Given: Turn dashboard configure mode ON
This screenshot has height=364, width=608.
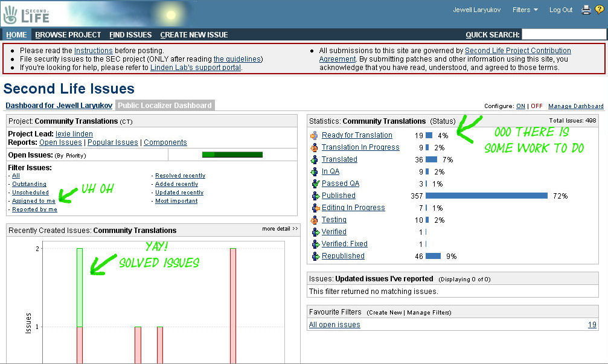Looking at the screenshot, I should 520,106.
